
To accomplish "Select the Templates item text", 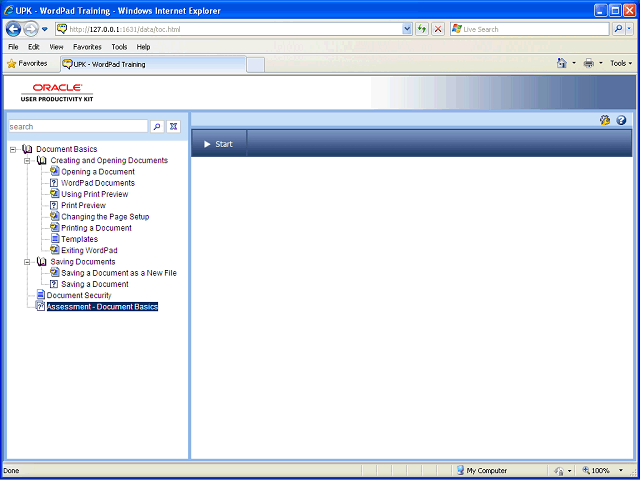I will 80,239.
